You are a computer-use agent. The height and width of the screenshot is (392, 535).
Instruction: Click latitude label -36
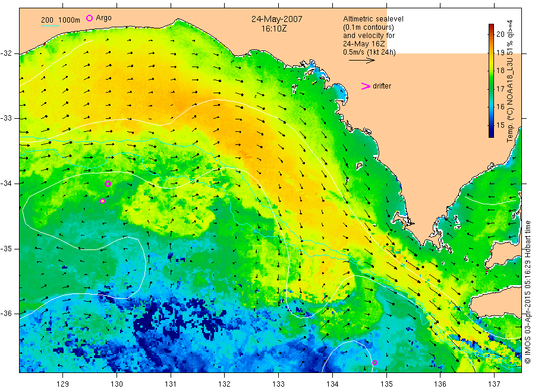click(x=6, y=313)
